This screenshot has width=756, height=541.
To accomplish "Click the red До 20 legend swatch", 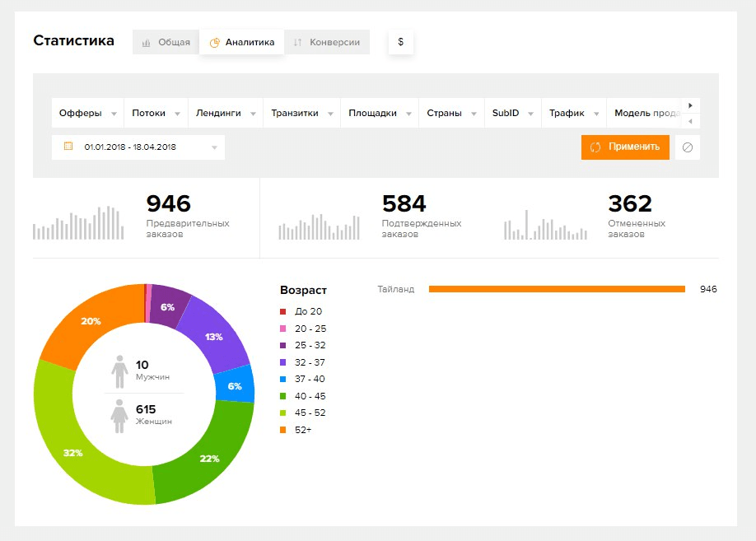I will pyautogui.click(x=283, y=311).
